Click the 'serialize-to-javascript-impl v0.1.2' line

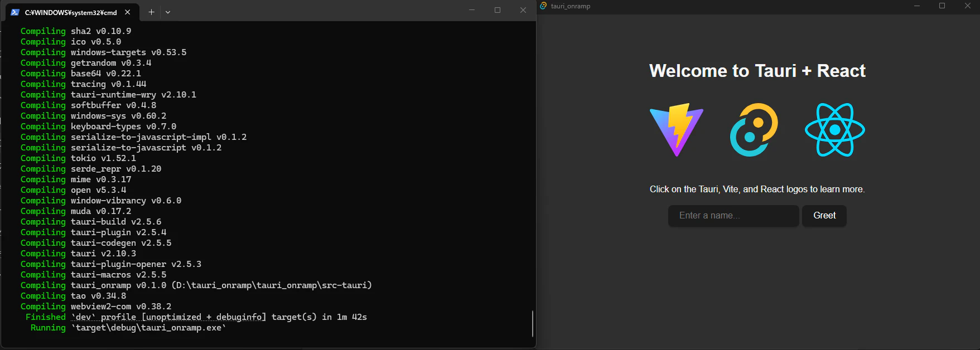[x=134, y=137]
